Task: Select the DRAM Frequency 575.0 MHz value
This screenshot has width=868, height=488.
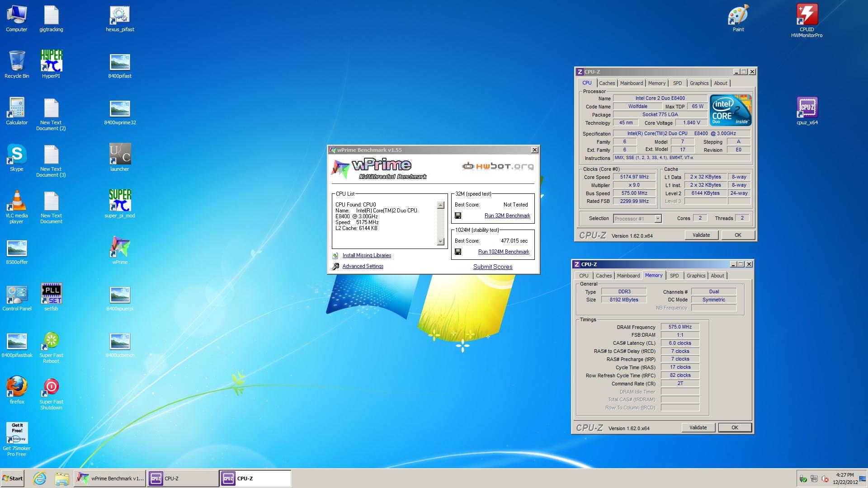Action: [x=680, y=327]
